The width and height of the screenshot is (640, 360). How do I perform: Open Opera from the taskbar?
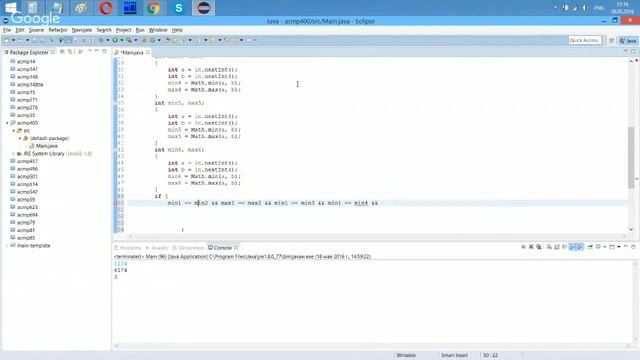[x=106, y=8]
